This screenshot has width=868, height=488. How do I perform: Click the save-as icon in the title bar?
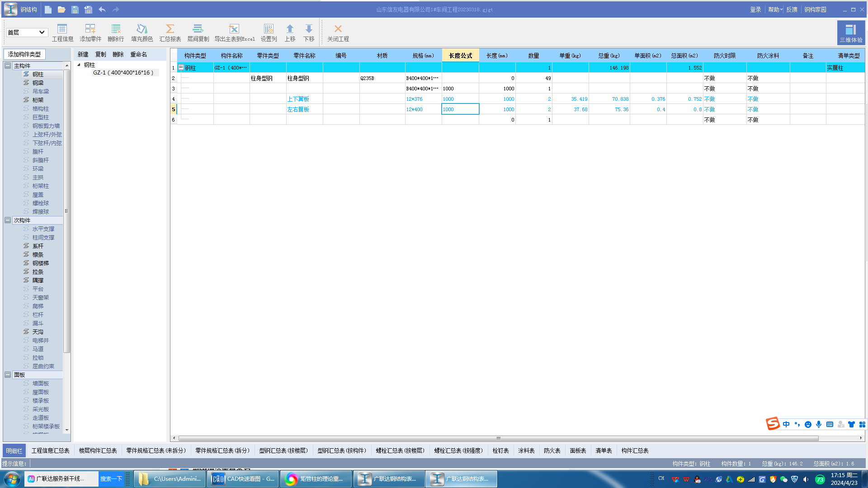[x=88, y=9]
